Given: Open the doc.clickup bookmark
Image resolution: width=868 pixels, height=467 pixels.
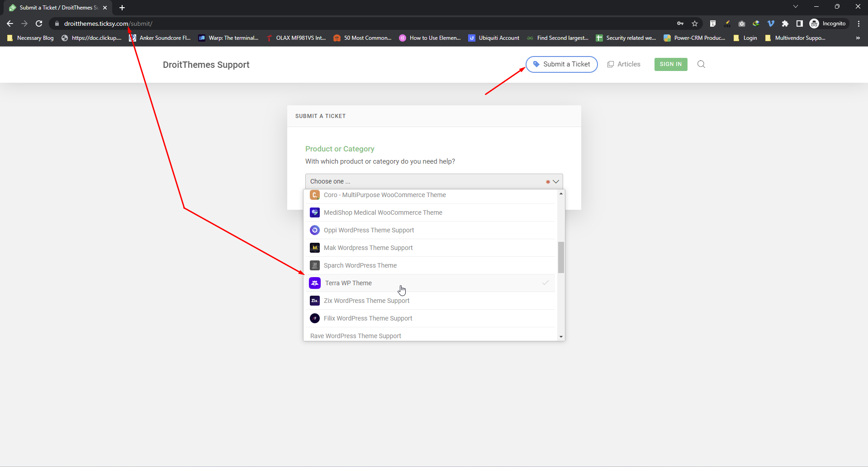Looking at the screenshot, I should (91, 38).
